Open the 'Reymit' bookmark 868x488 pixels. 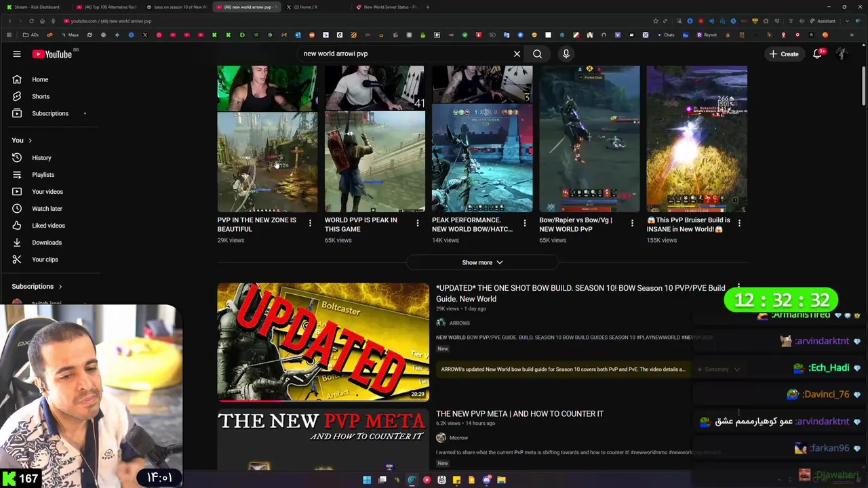(707, 35)
